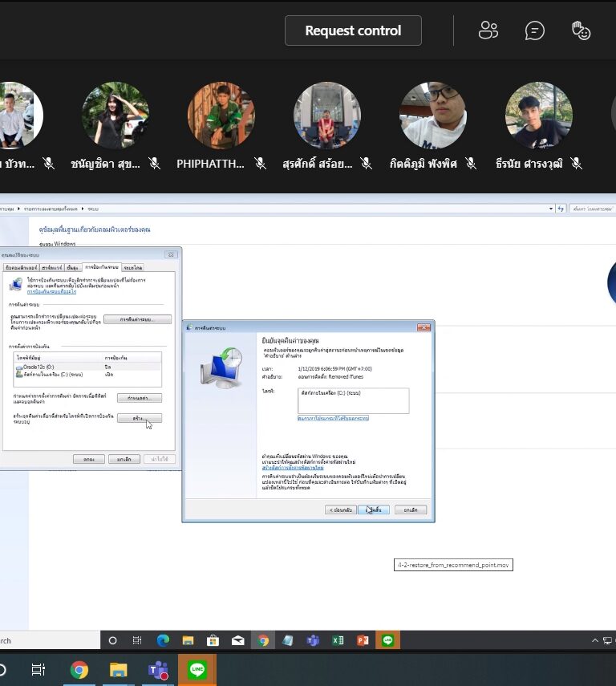
Task: Open the Teams participants panel icon
Action: coord(488,30)
